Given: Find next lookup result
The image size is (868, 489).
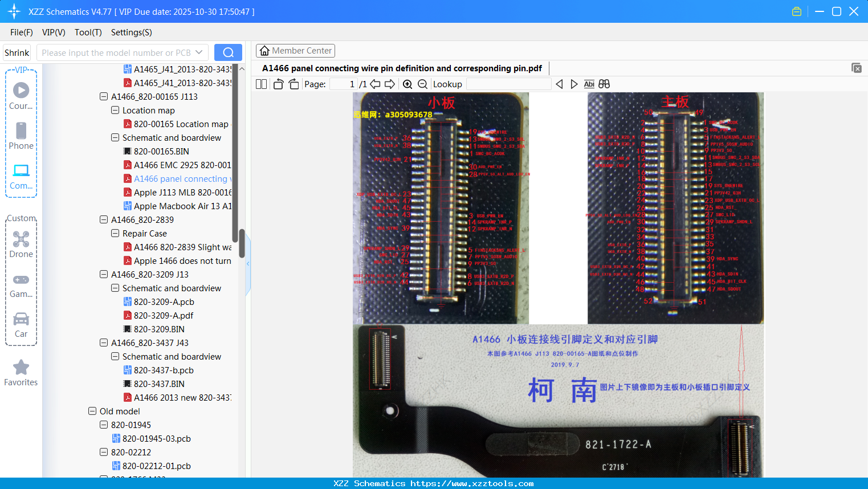Looking at the screenshot, I should (x=574, y=84).
